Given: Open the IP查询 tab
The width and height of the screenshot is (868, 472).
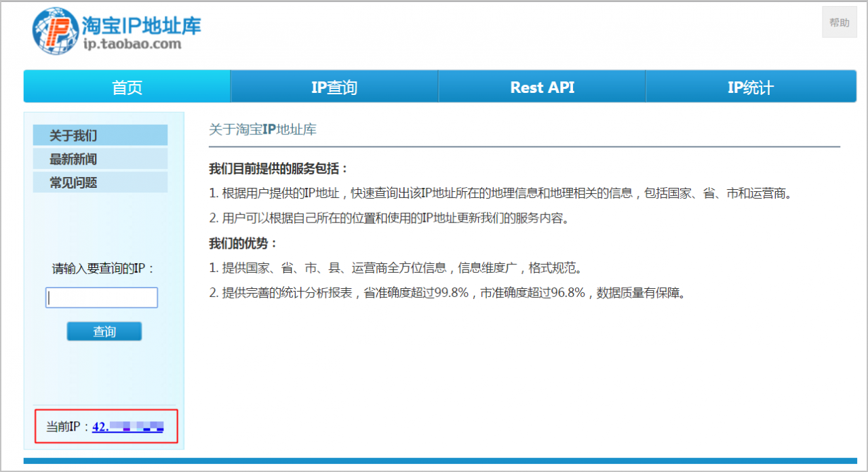Looking at the screenshot, I should (334, 87).
